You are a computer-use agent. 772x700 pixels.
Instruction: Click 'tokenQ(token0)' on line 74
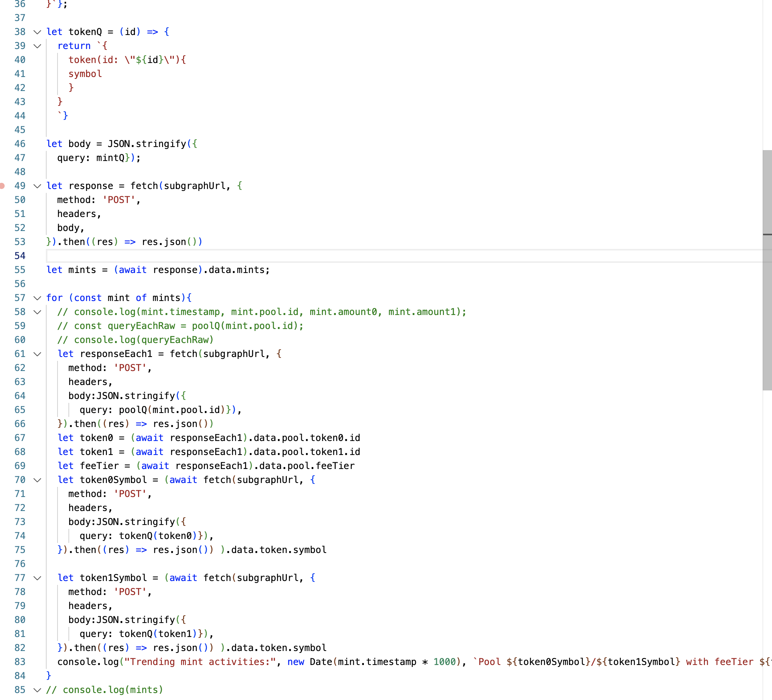click(x=158, y=536)
